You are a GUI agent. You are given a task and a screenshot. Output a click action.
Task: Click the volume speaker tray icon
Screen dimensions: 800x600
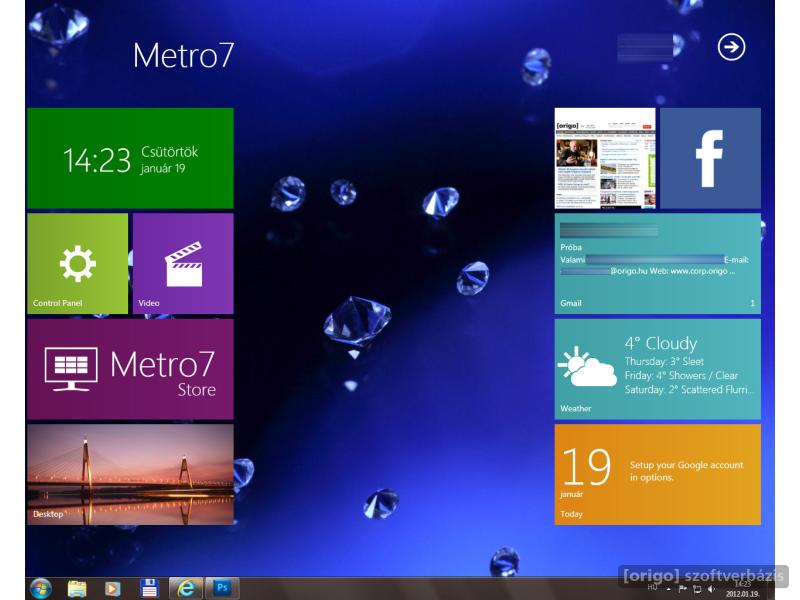[711, 588]
